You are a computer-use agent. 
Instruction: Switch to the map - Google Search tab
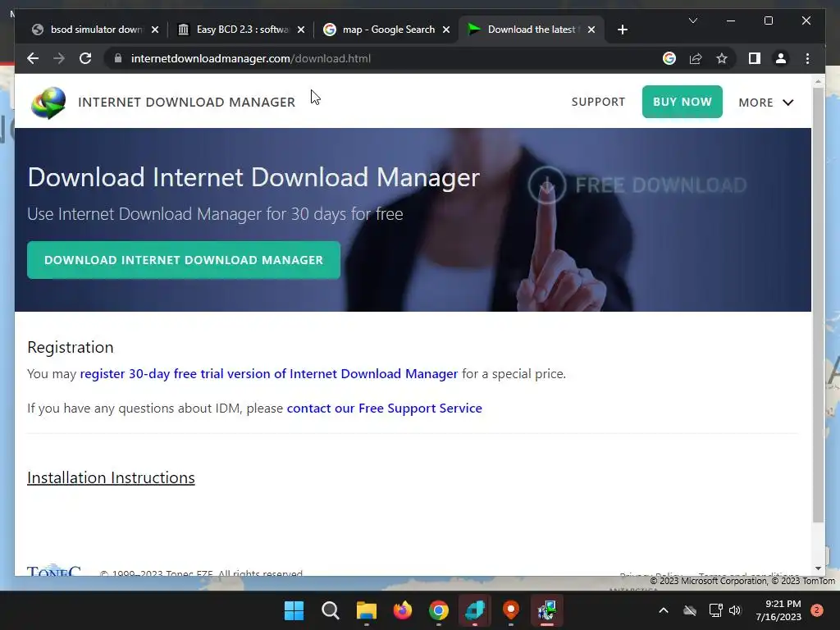(x=388, y=30)
